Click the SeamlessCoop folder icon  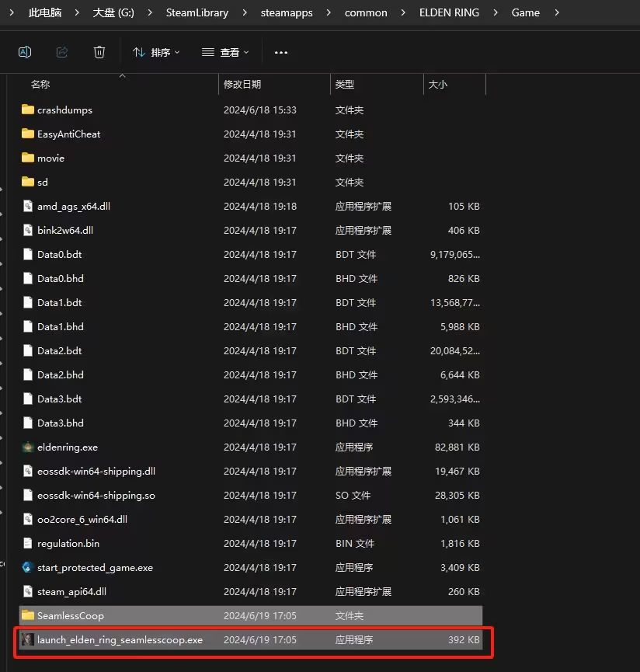pyautogui.click(x=28, y=615)
